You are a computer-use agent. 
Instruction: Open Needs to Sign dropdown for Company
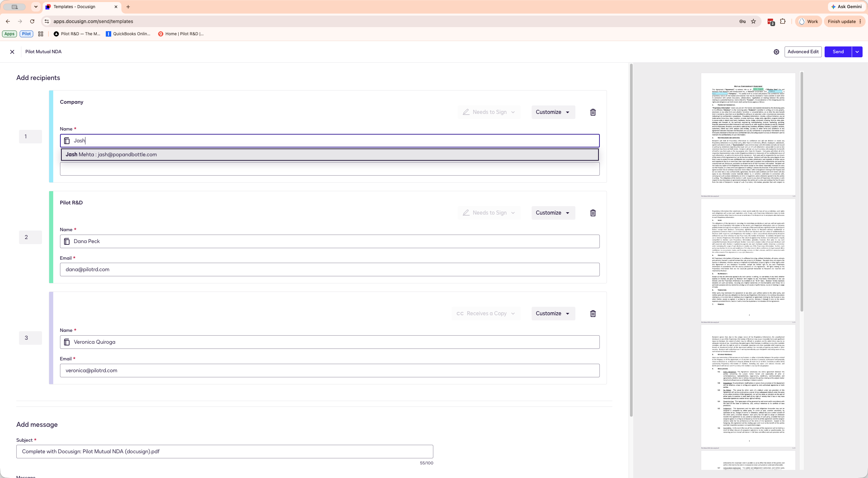tap(489, 112)
